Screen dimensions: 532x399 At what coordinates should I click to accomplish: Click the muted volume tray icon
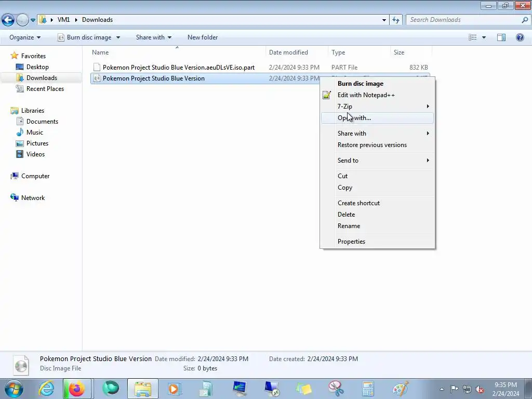(x=480, y=389)
